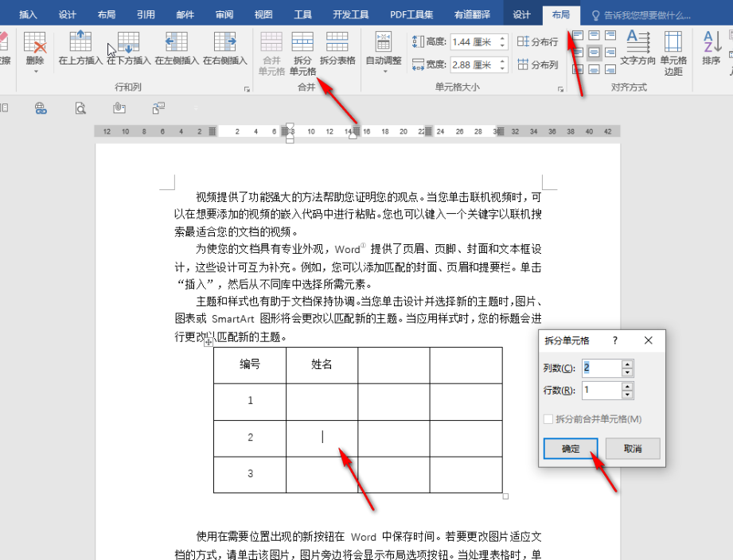Screen dimensions: 733x560
Task: Click Distribute Rows (分布行) button
Action: (538, 41)
